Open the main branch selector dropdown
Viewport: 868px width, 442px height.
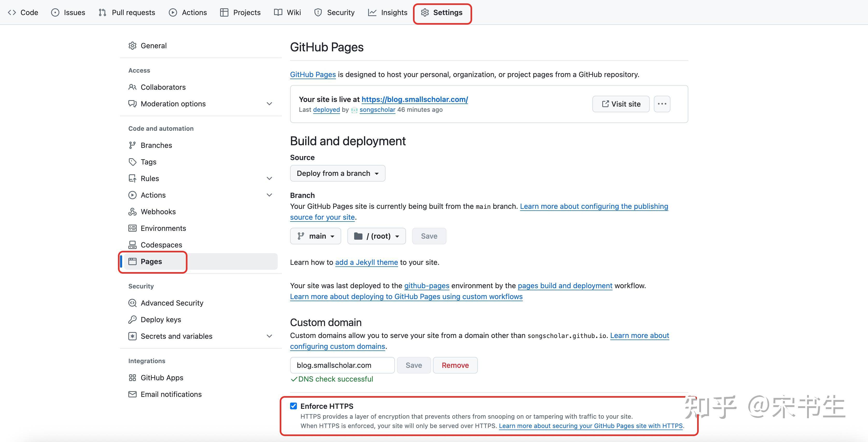[316, 236]
